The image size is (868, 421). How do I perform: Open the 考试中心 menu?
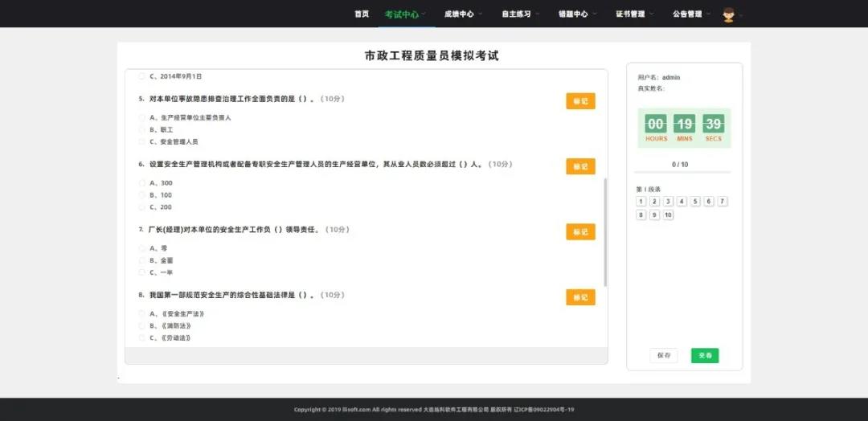point(406,14)
